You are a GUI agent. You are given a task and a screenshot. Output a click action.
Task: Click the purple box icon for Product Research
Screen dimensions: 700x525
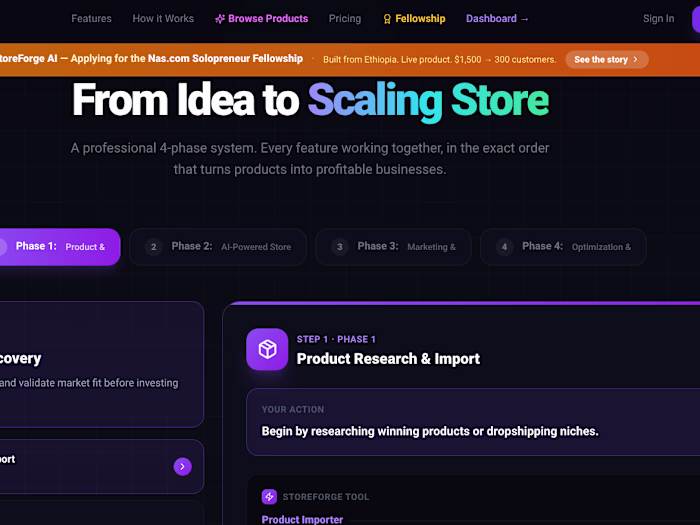click(267, 349)
